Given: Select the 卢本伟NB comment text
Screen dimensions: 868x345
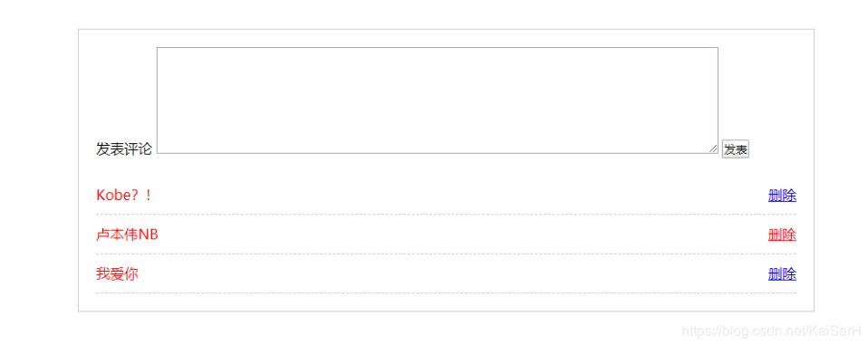Looking at the screenshot, I should pyautogui.click(x=128, y=235).
